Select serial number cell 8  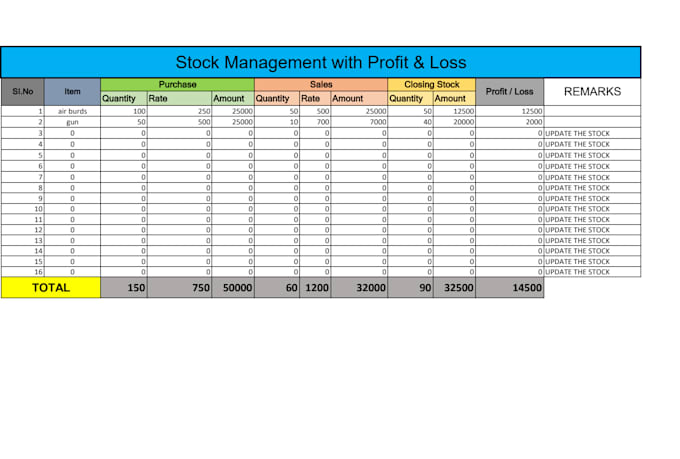[23, 188]
